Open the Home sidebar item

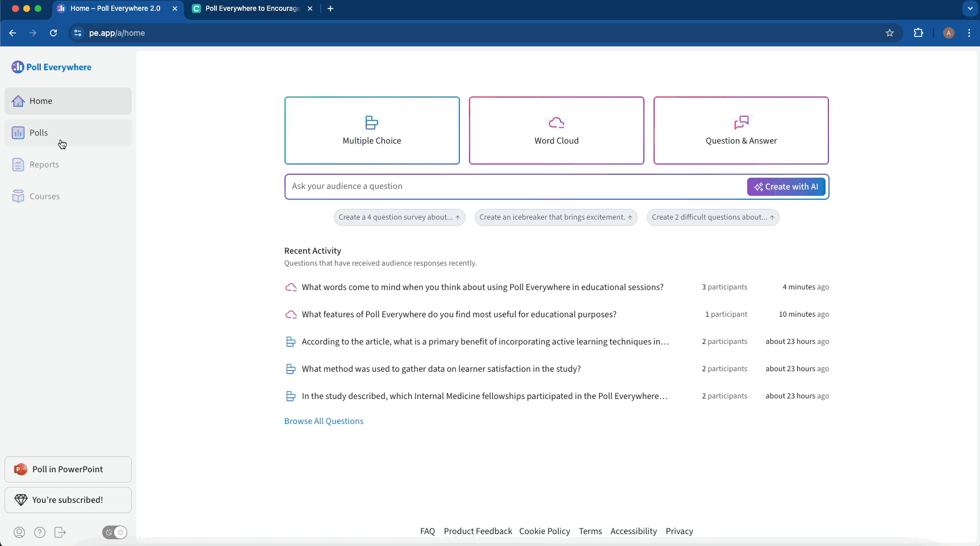68,101
